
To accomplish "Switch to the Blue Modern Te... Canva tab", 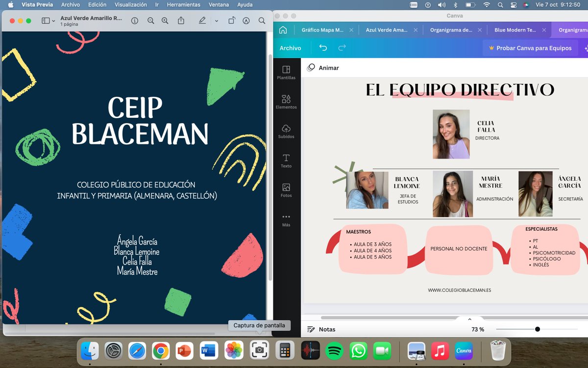I will [515, 30].
